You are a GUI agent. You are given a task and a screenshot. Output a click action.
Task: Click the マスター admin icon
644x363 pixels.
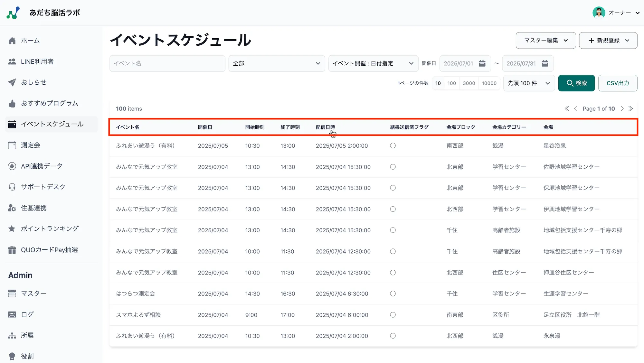[x=12, y=293]
